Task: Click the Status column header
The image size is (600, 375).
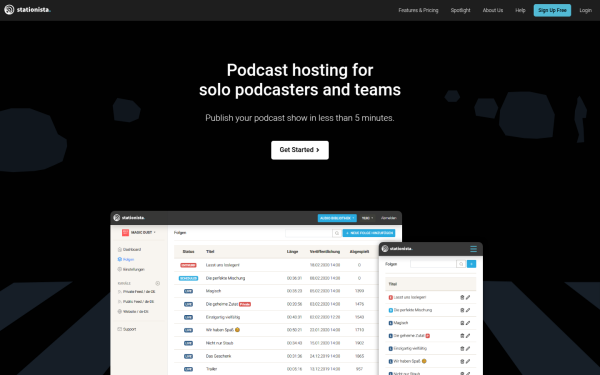Action: pos(188,252)
